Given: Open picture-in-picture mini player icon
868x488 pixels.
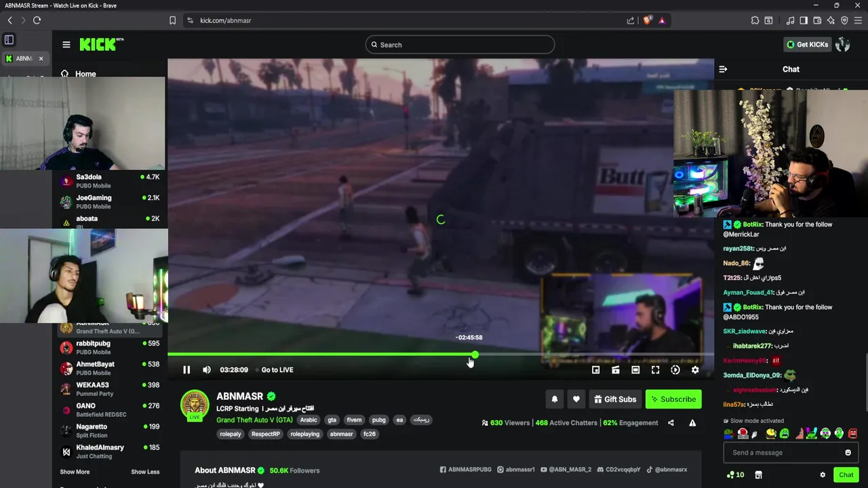Looking at the screenshot, I should click(x=595, y=369).
